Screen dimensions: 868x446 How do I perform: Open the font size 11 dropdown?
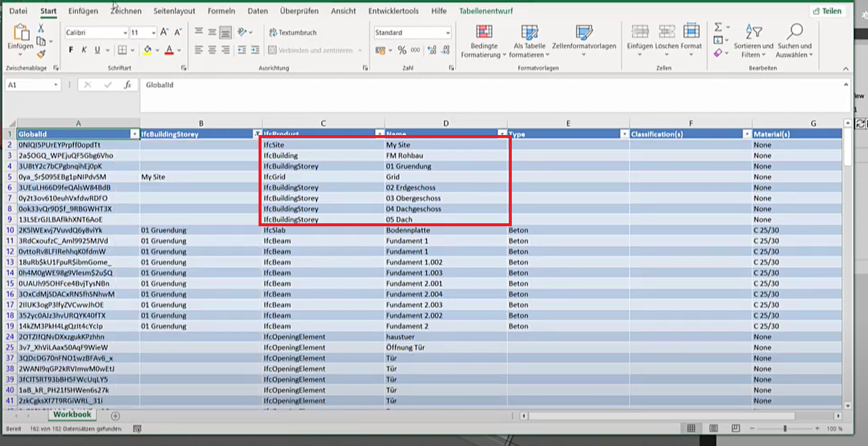click(153, 33)
